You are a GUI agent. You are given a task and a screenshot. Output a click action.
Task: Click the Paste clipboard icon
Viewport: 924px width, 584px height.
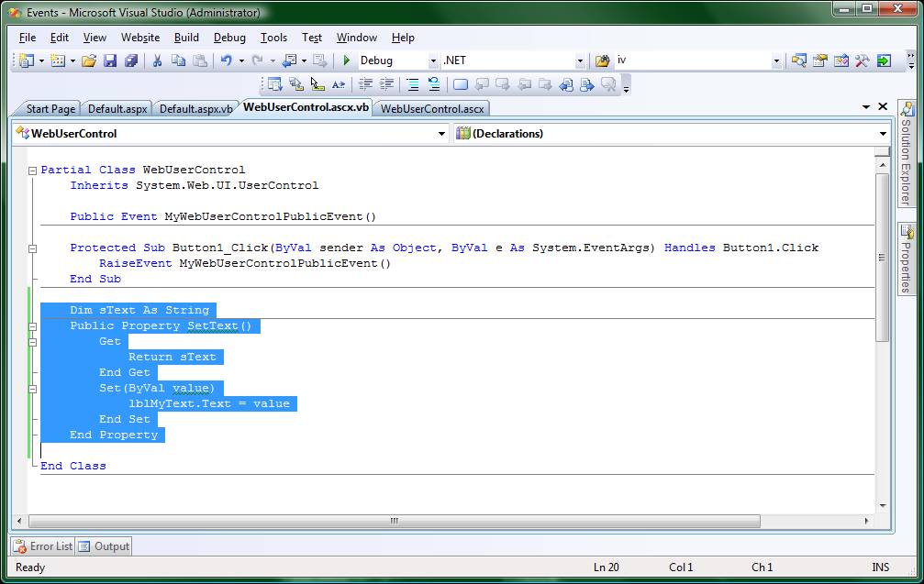(x=200, y=61)
